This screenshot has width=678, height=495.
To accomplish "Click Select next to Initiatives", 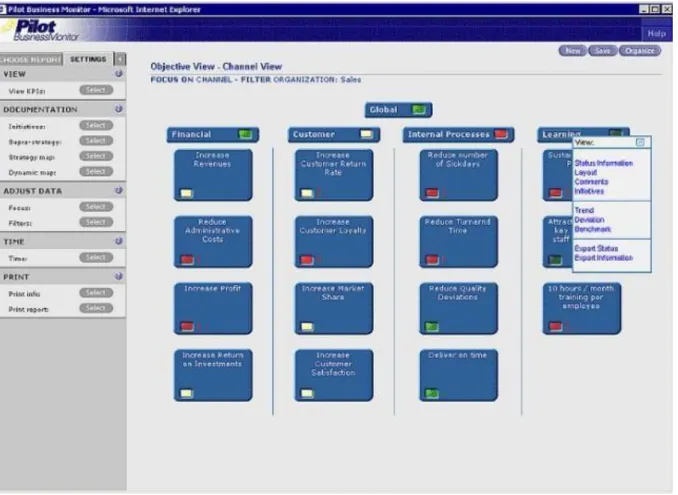I will [96, 125].
